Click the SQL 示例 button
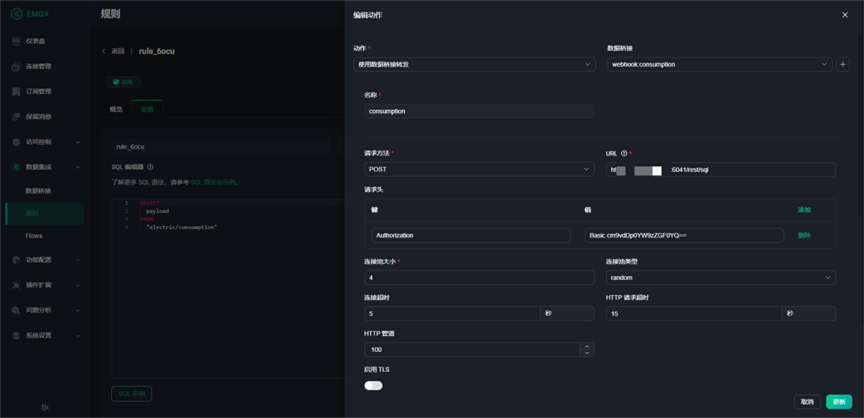The height and width of the screenshot is (418, 864). pos(132,394)
